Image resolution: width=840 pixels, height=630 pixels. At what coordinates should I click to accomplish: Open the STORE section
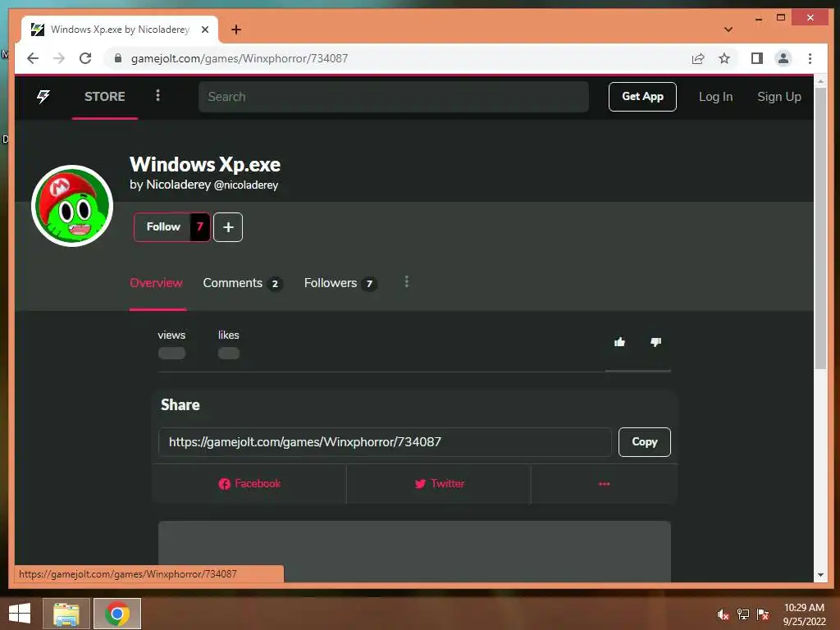click(x=104, y=97)
